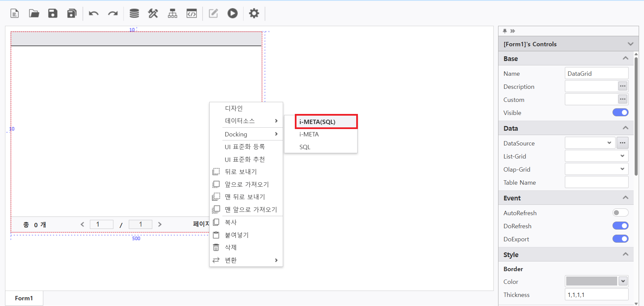Go to next page in grid pager

pyautogui.click(x=160, y=224)
